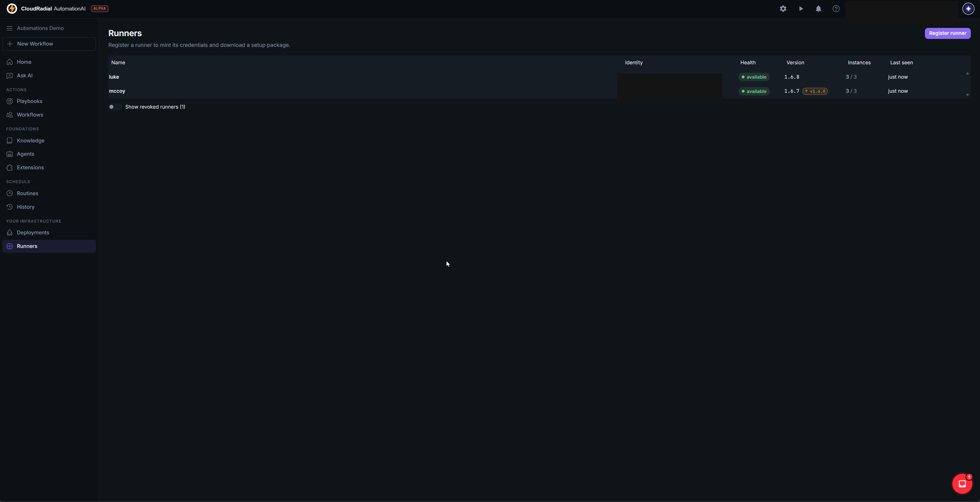The width and height of the screenshot is (980, 502).
Task: Click the 3 / 3 instances for luke
Action: (x=851, y=77)
